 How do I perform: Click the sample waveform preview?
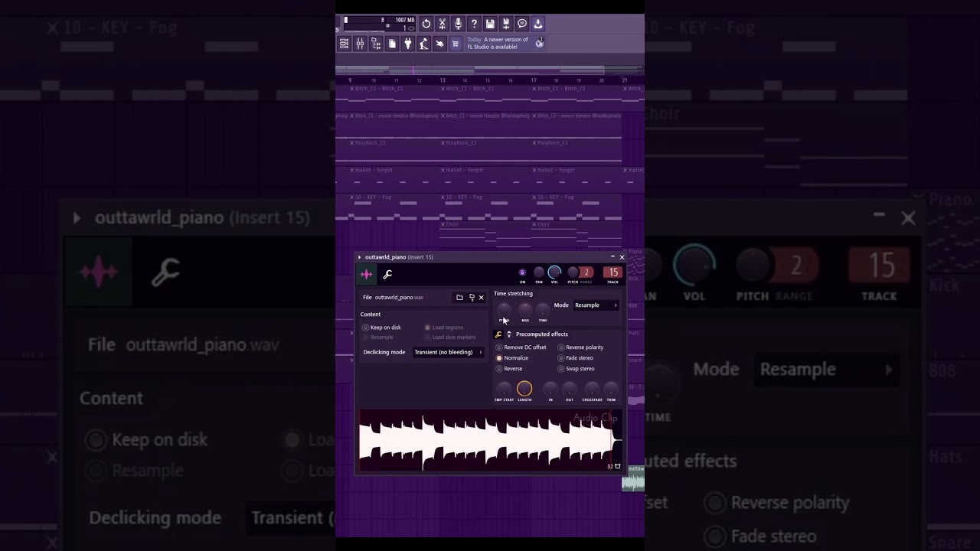(490, 440)
